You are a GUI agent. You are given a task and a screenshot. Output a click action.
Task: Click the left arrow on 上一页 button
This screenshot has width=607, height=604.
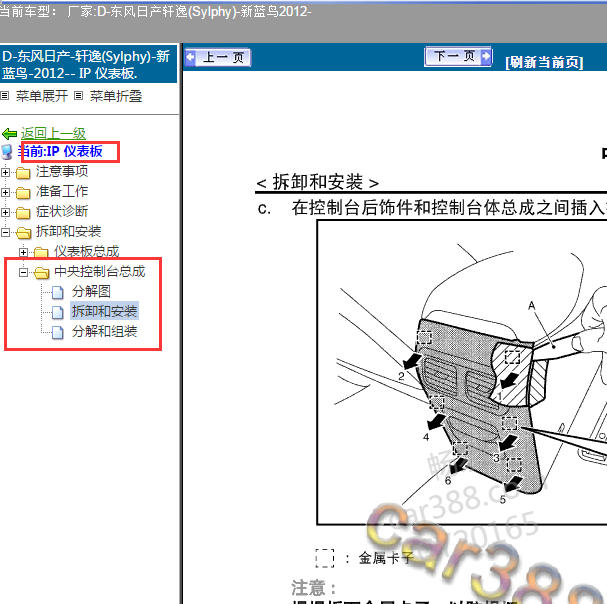(x=191, y=58)
